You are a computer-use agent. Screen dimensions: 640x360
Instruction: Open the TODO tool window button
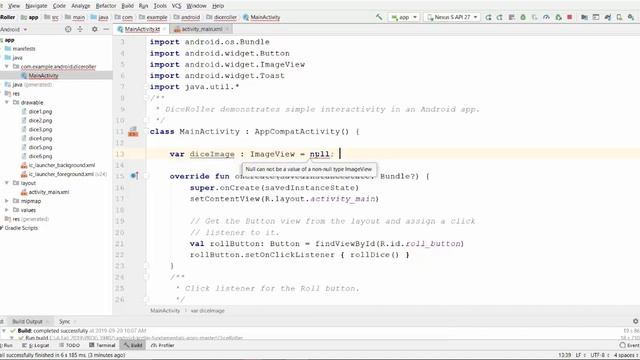point(70,345)
